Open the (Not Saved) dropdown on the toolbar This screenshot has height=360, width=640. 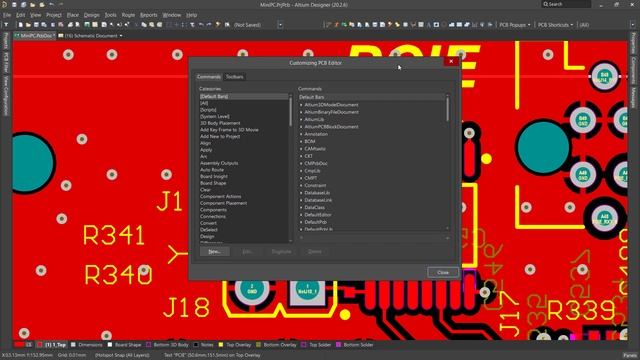click(x=280, y=25)
